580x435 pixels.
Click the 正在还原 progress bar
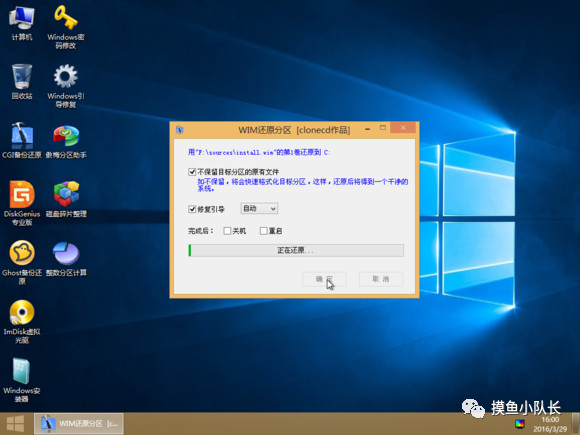click(x=296, y=250)
